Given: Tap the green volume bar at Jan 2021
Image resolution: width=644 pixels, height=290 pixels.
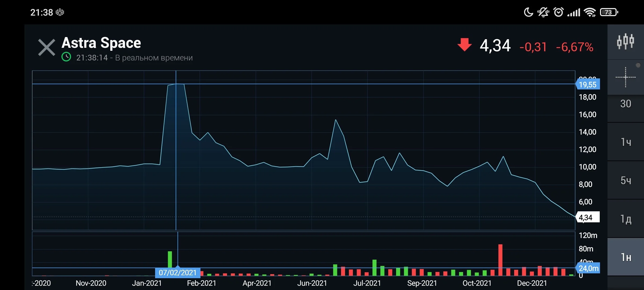Looking at the screenshot, I should tap(170, 259).
